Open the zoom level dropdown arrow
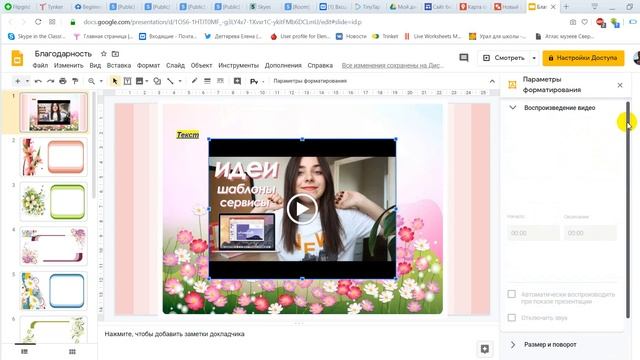Screen dimensions: 640x360 point(101,81)
